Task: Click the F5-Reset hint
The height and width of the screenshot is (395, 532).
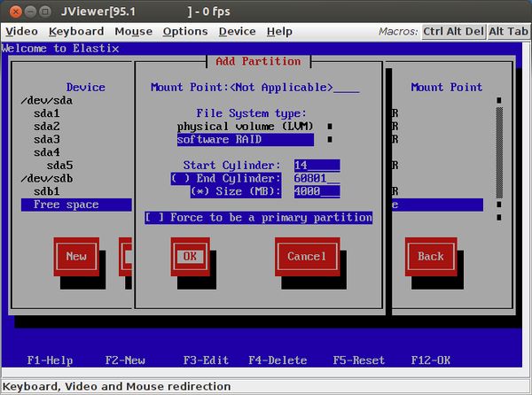Action: (x=359, y=360)
